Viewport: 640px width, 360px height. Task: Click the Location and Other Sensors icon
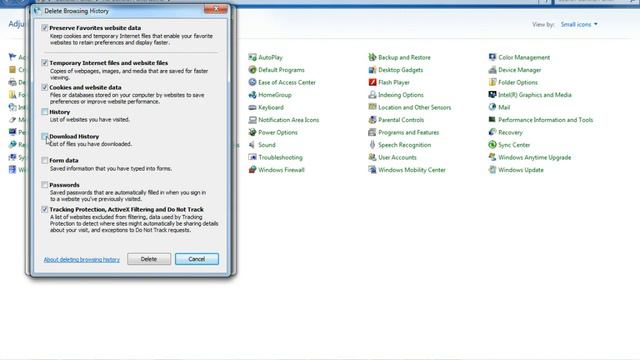click(372, 107)
